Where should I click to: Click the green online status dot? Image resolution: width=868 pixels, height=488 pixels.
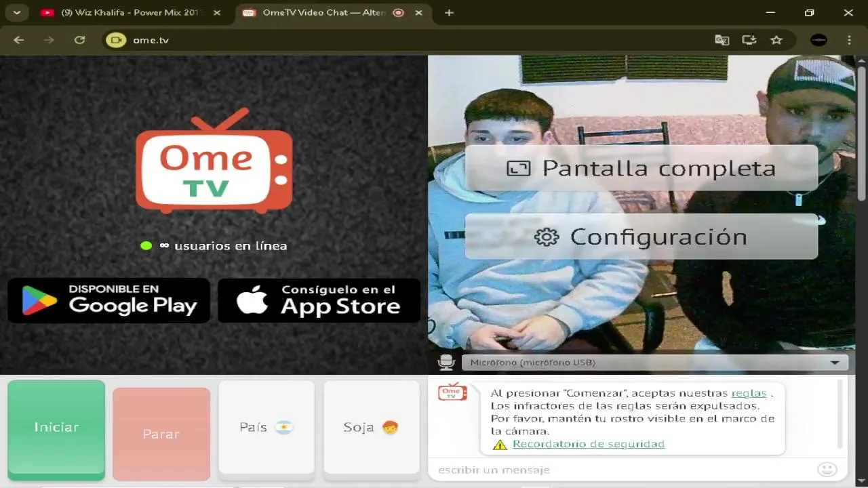coord(146,246)
